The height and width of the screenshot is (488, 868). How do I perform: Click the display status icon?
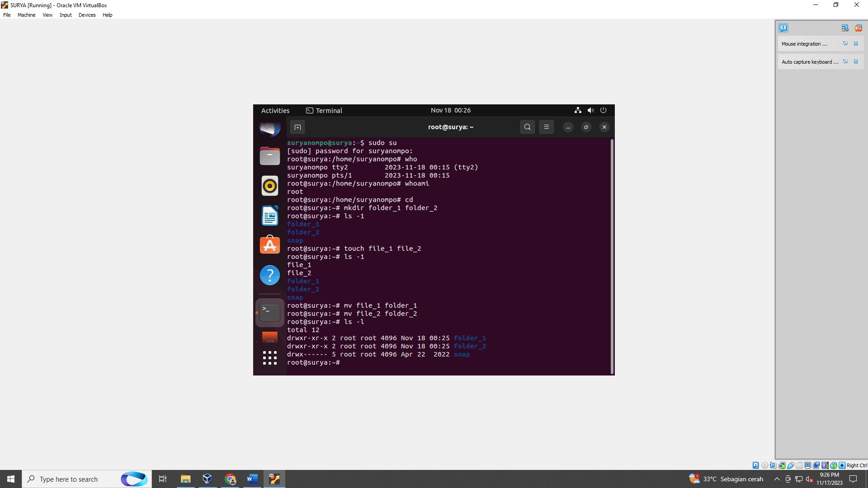point(808,465)
